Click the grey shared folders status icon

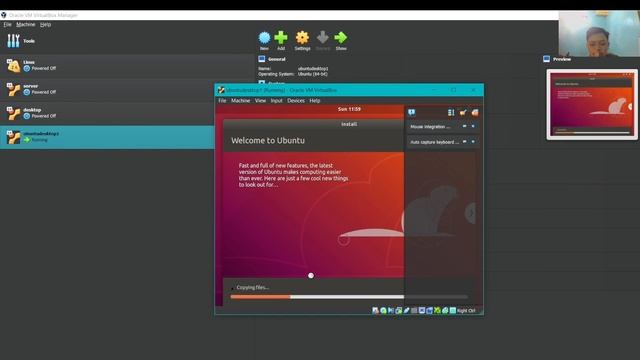click(x=414, y=310)
